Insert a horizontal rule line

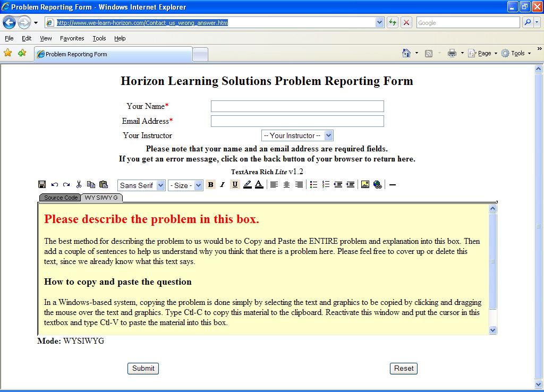[393, 185]
